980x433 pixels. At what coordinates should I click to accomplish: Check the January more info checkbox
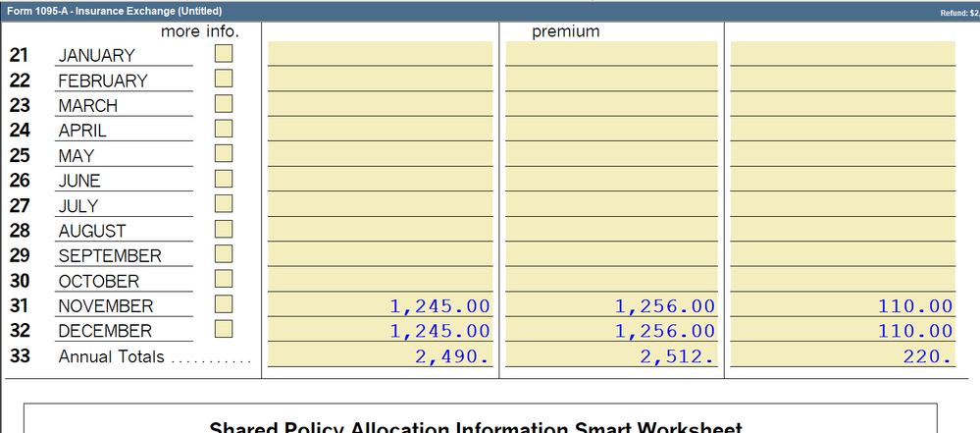pos(224,53)
